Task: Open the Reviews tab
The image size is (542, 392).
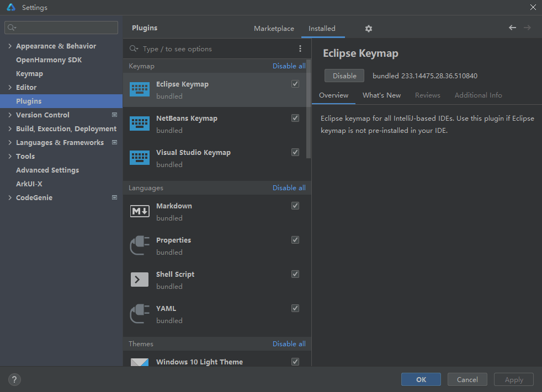Action: tap(428, 95)
